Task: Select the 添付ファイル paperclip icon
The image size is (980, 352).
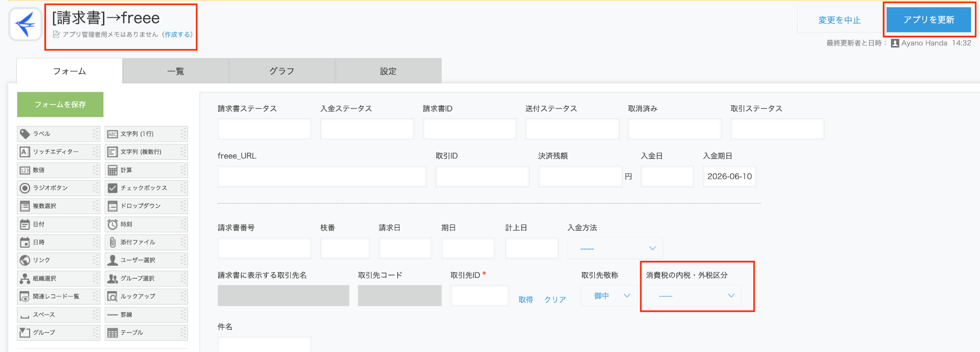Action: pos(112,242)
